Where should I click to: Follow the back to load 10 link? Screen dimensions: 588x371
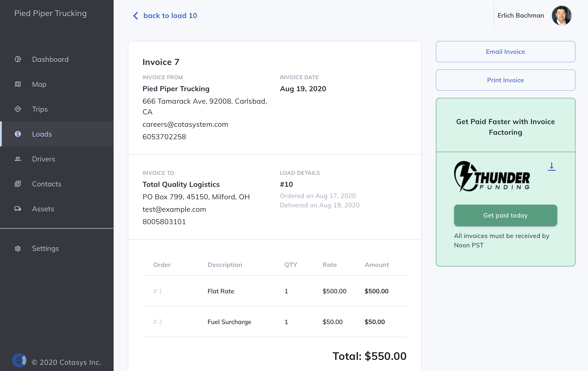pos(170,16)
